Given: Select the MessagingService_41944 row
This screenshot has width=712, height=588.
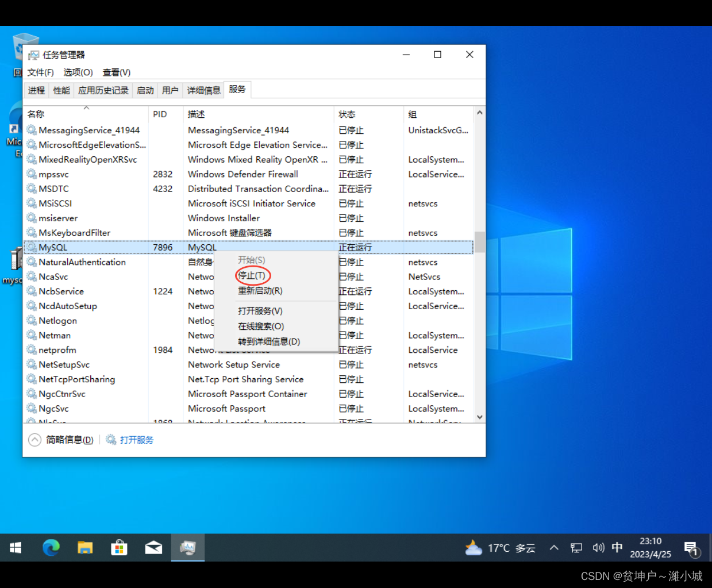Looking at the screenshot, I should tap(249, 130).
